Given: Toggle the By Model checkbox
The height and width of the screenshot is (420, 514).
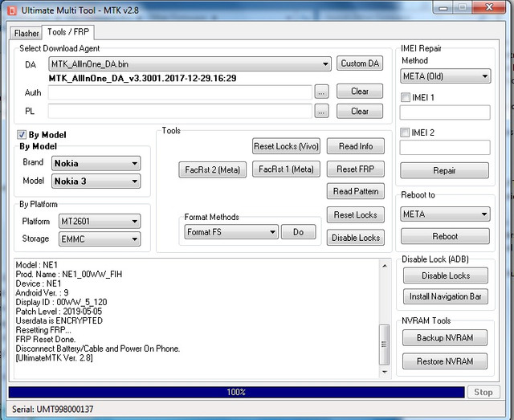Looking at the screenshot, I should (x=22, y=134).
